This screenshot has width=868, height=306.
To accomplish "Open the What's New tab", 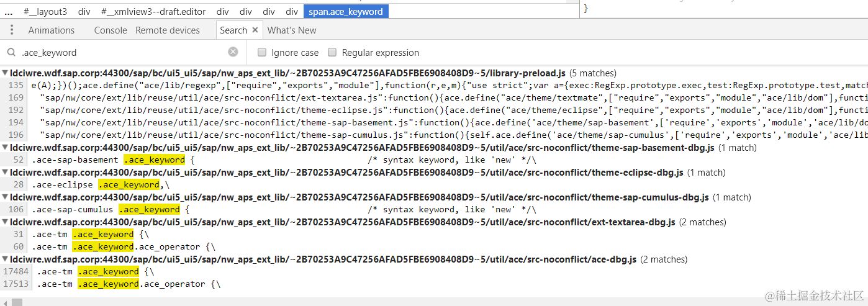I will click(x=292, y=30).
